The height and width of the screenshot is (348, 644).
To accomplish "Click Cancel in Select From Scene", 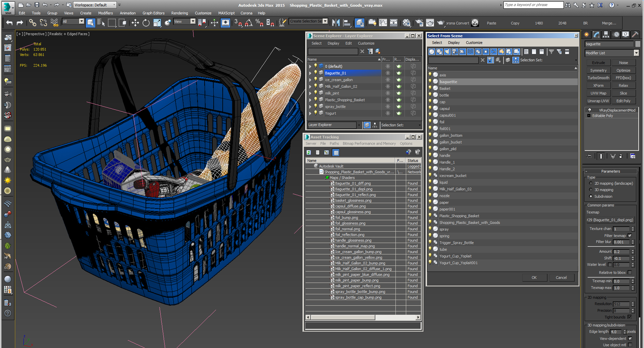I will point(561,278).
